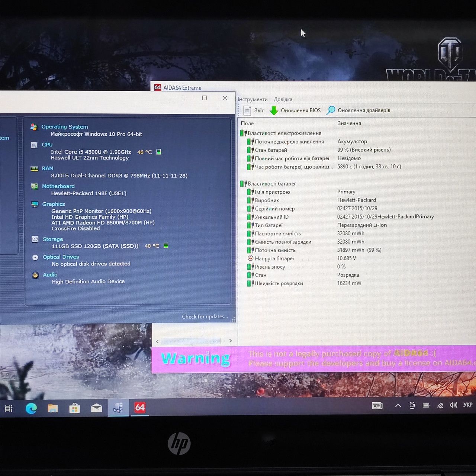476x476 pixels.
Task: Switch to AIDA64 via its taskbar icon
Action: [140, 408]
